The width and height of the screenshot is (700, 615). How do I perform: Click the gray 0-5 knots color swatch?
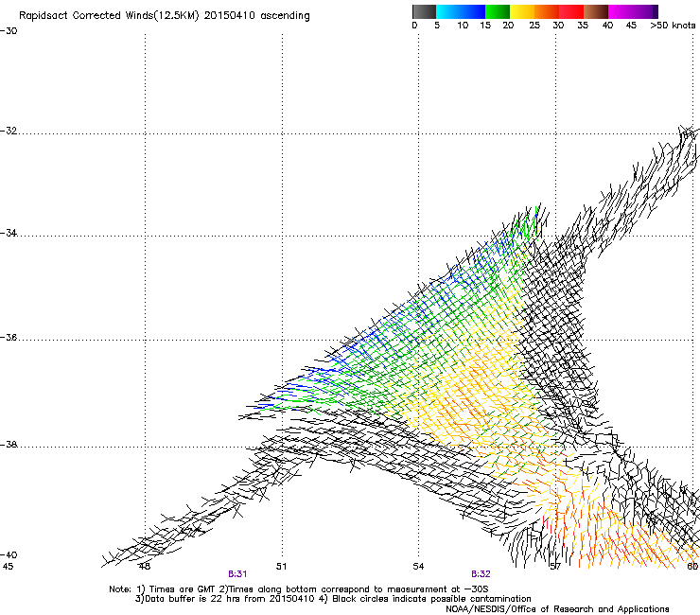pyautogui.click(x=424, y=11)
